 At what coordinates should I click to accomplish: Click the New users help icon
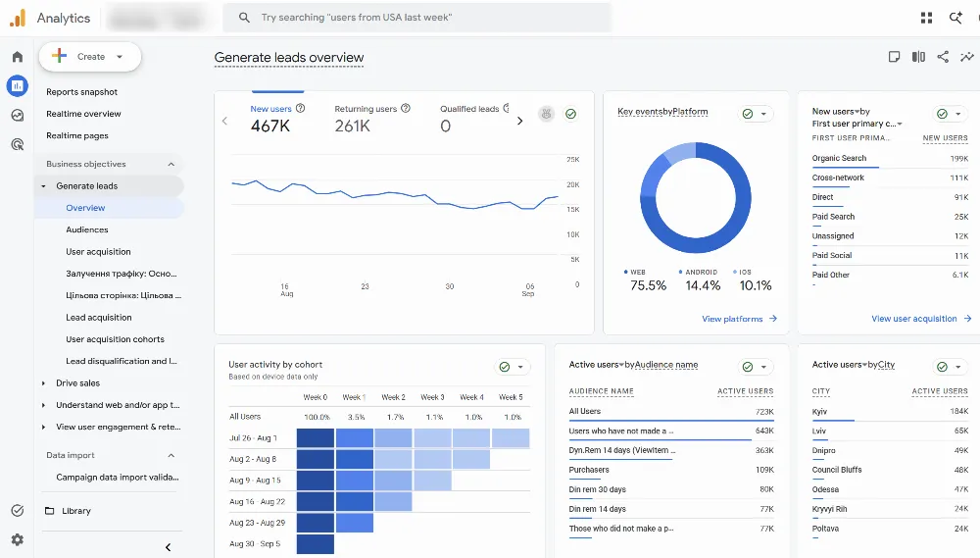[x=301, y=108]
